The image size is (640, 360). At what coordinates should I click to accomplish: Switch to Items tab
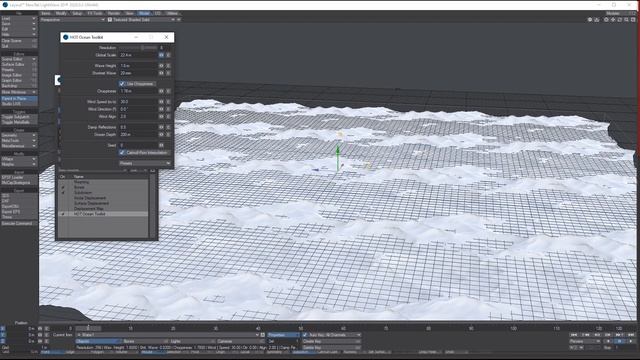[x=46, y=13]
